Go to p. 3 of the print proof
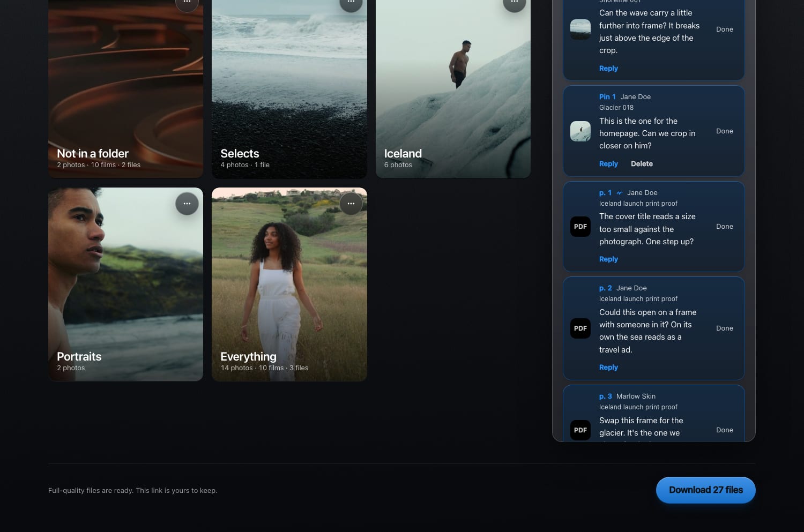 pyautogui.click(x=605, y=396)
